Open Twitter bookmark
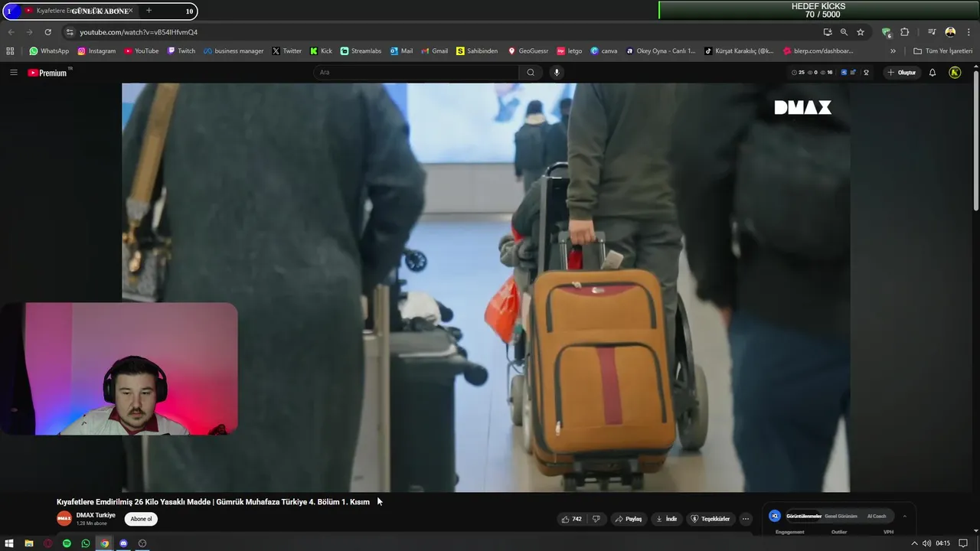Viewport: 980px width, 551px height. [287, 51]
